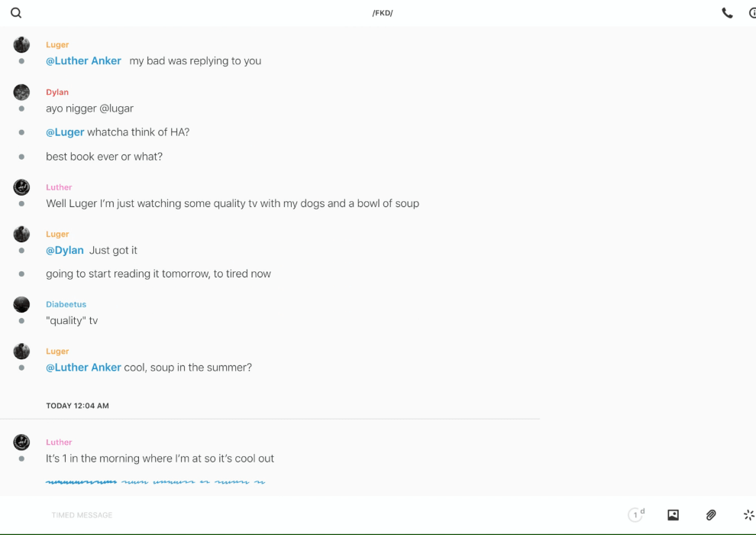
Task: Open Diabeetus's avatar picture
Action: (21, 304)
